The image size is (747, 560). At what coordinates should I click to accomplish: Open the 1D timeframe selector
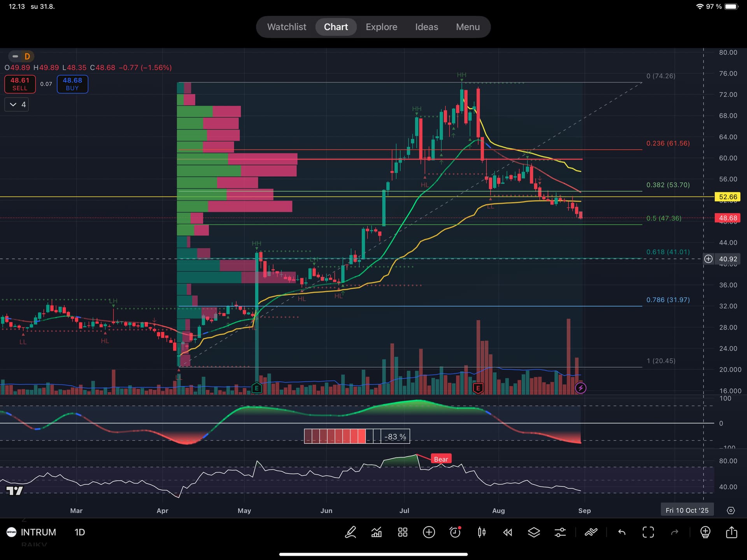[x=79, y=532]
